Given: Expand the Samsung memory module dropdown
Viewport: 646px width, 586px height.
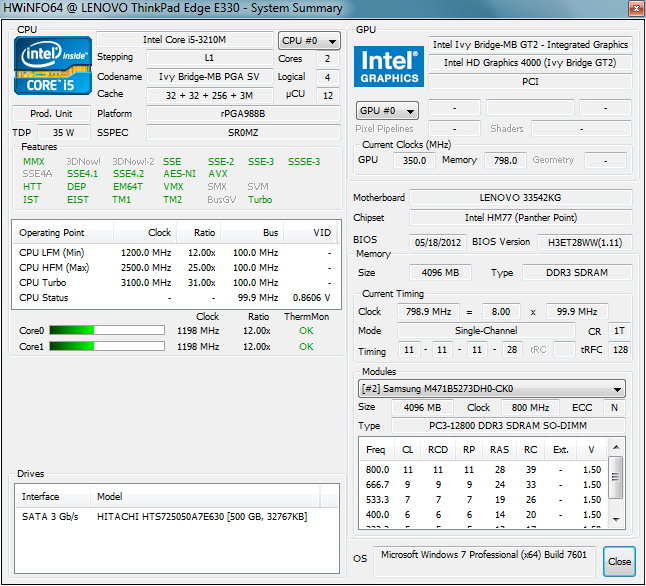Looking at the screenshot, I should (492, 389).
